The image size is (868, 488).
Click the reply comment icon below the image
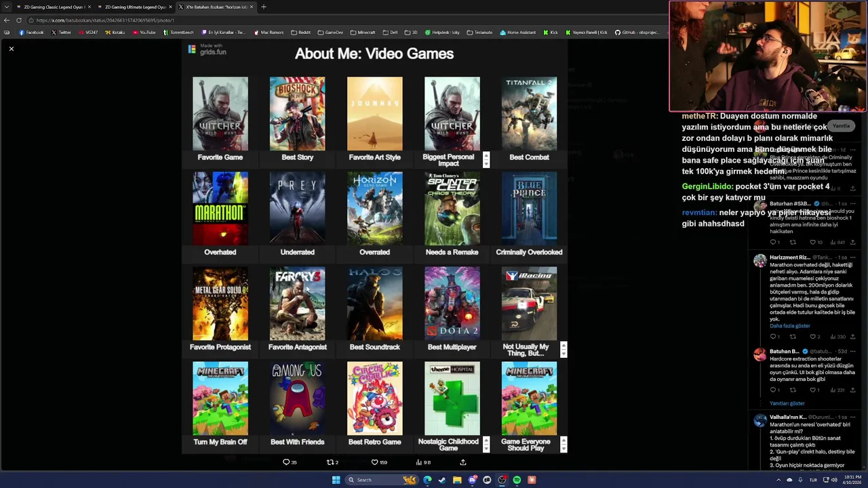coord(286,462)
